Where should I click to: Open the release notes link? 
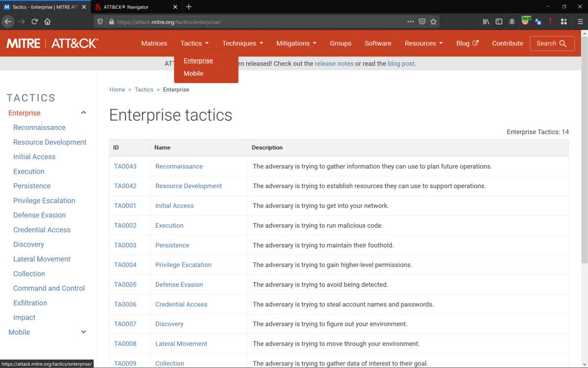334,63
